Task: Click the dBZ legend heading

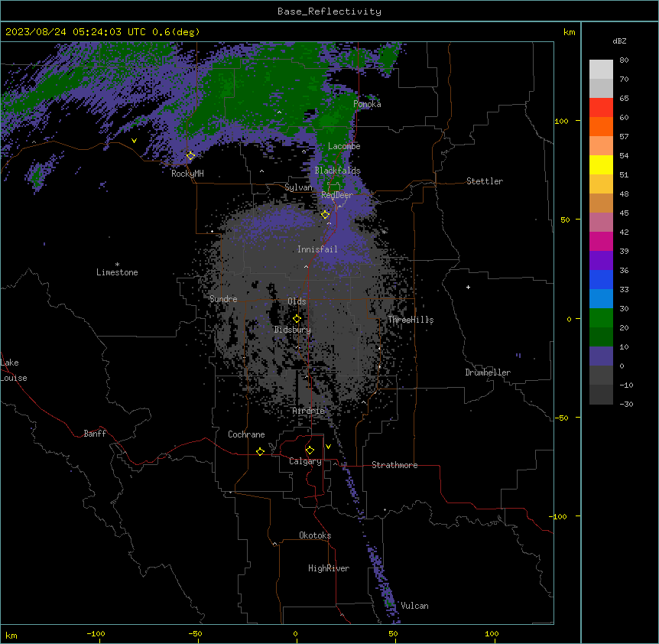Action: (x=619, y=41)
